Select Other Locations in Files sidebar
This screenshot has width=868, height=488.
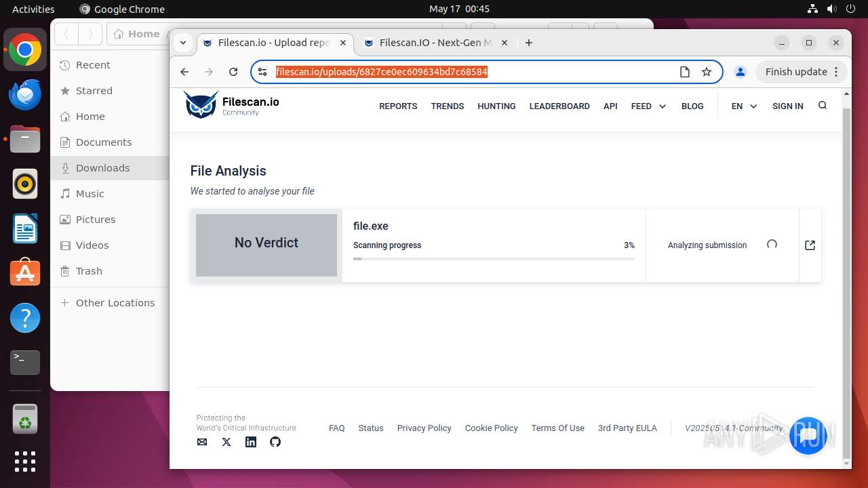coord(110,303)
